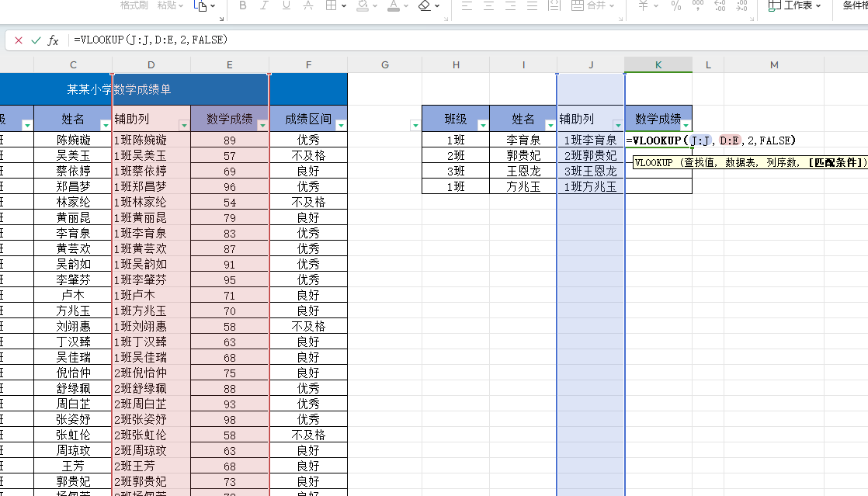Select column C header
Screen dimensions: 868x496
coord(73,64)
